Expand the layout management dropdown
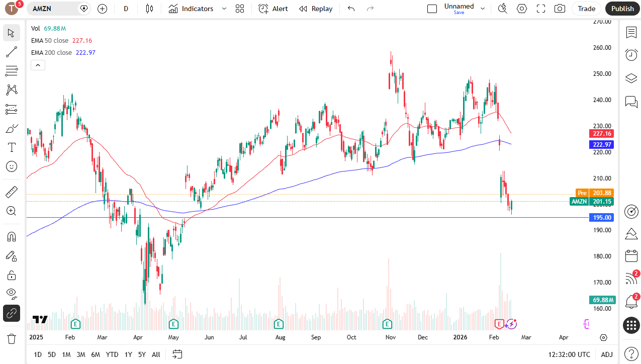The width and height of the screenshot is (641, 364). pos(483,9)
